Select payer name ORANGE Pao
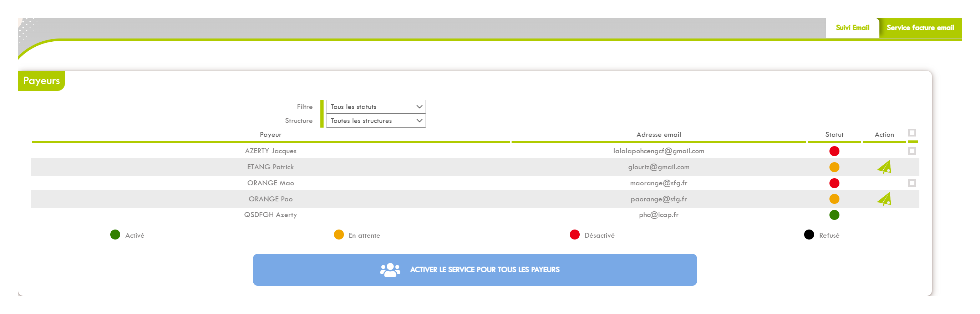This screenshot has width=980, height=314. 270,199
